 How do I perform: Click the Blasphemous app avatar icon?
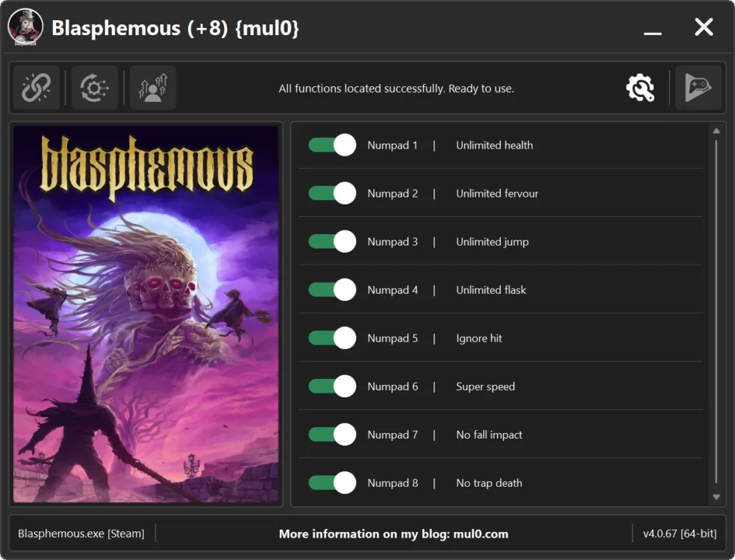pyautogui.click(x=25, y=27)
